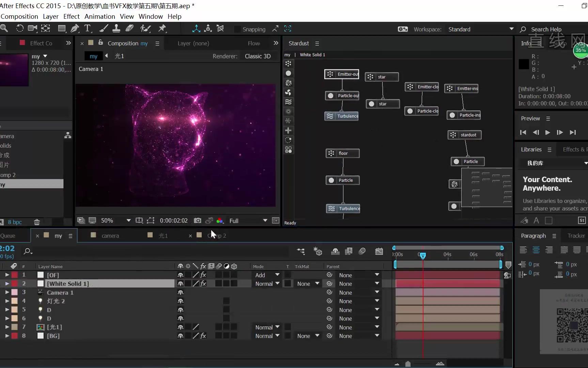Click the Graph Editor icon in timeline
The width and height of the screenshot is (588, 368).
pos(379,251)
